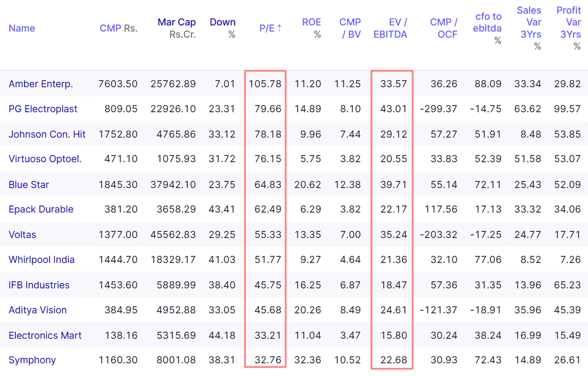
Task: Sort by EV / EBITDA column header
Action: tap(391, 28)
